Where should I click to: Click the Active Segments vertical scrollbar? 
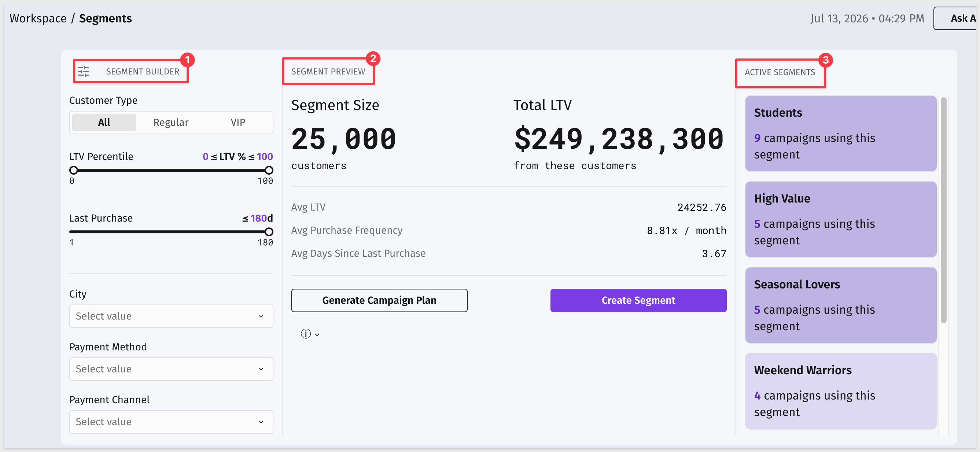tap(943, 210)
